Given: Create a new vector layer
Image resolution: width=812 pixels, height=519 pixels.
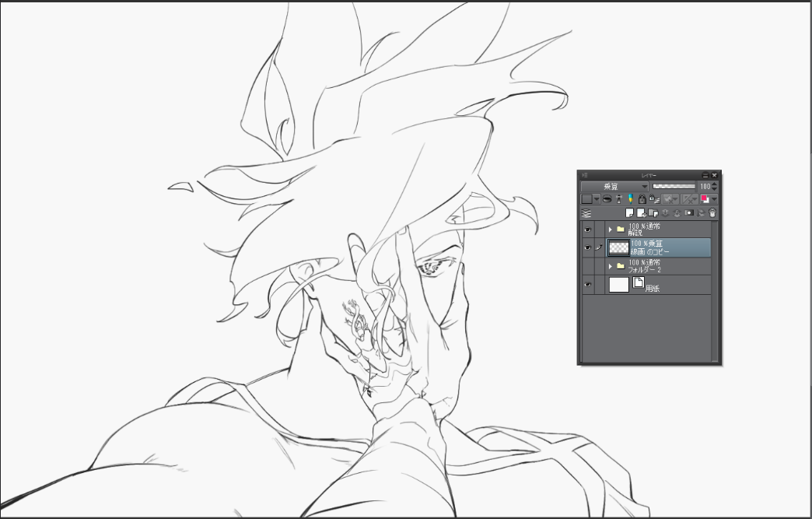Looking at the screenshot, I should coord(641,212).
